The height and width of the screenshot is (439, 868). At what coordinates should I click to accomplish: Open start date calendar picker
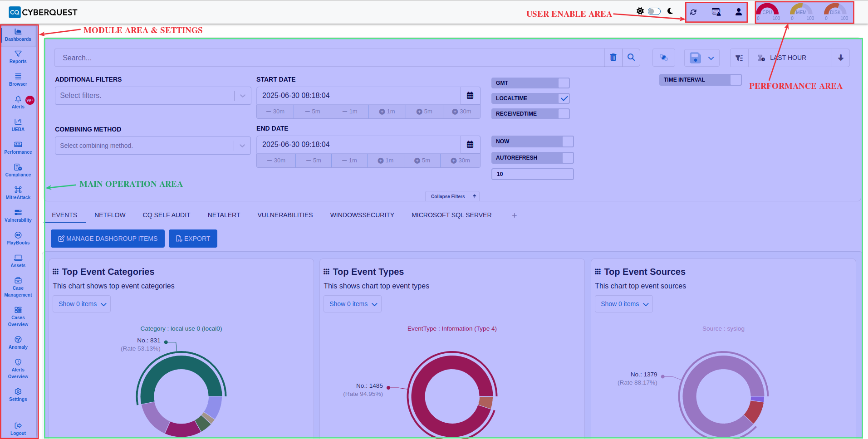pos(470,96)
